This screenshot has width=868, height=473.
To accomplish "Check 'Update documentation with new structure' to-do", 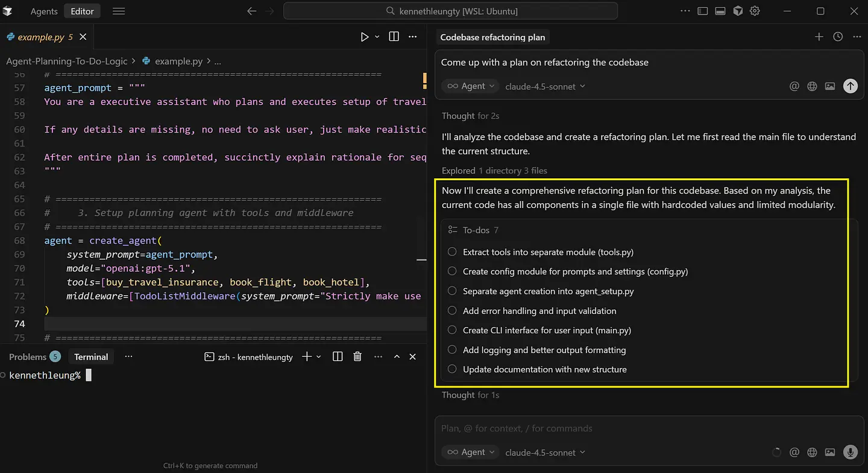I will (452, 369).
